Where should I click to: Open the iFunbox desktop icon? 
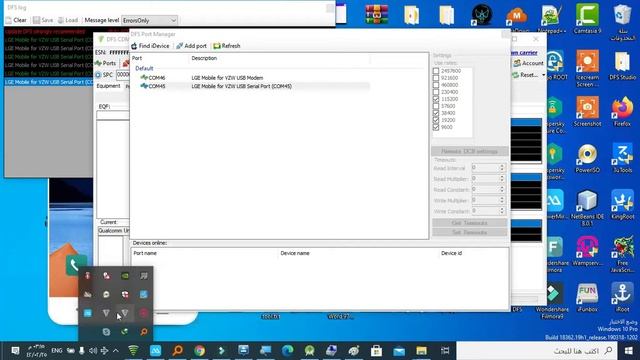[587, 298]
